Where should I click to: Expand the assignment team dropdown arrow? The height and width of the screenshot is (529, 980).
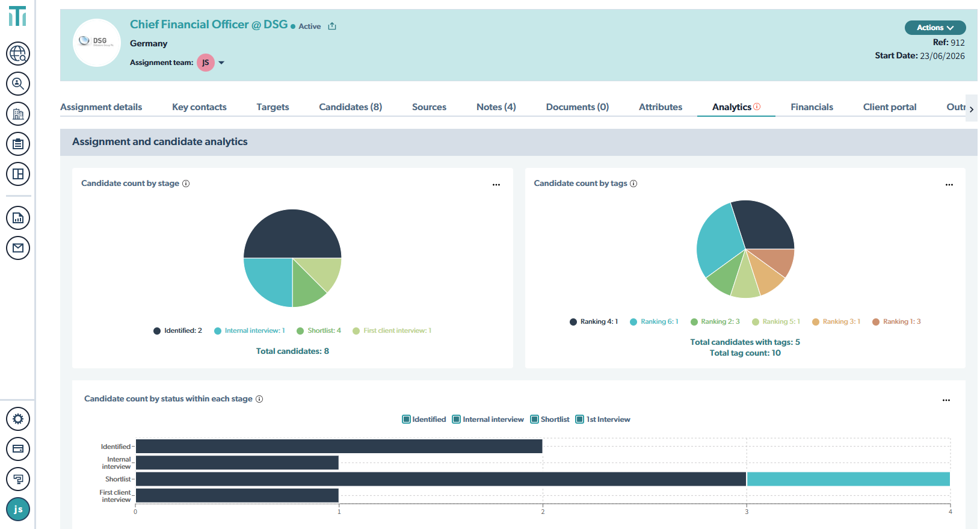click(221, 63)
